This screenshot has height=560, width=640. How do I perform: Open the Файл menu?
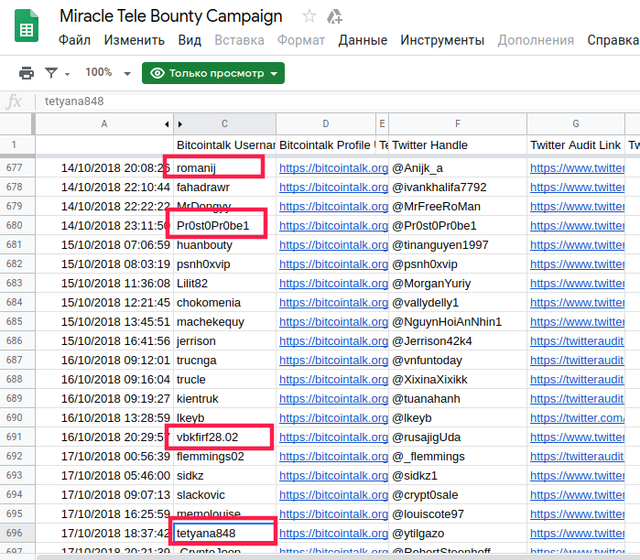[74, 40]
